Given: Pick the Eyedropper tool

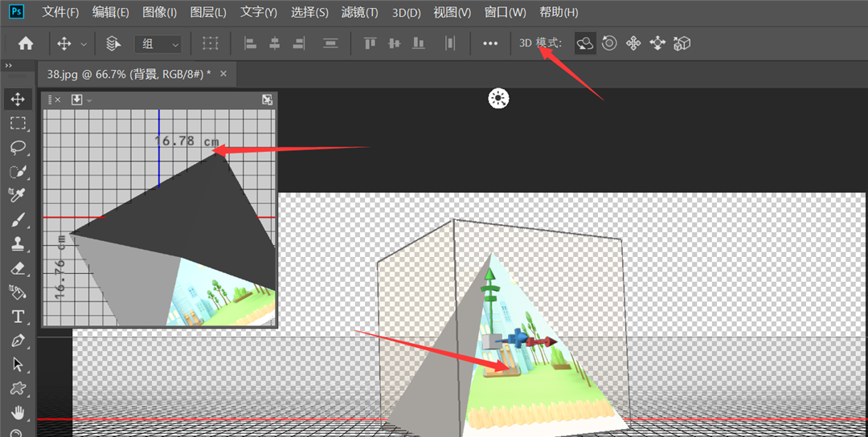Looking at the screenshot, I should coord(18,196).
